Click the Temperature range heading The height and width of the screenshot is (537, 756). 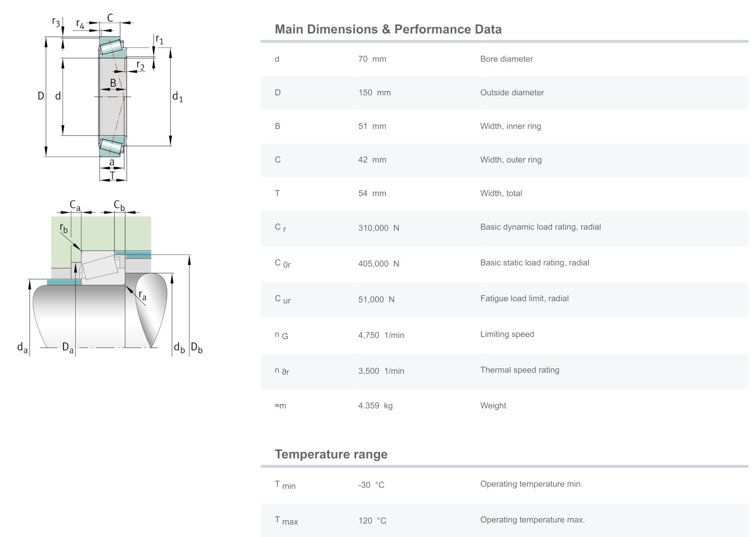[x=331, y=454]
